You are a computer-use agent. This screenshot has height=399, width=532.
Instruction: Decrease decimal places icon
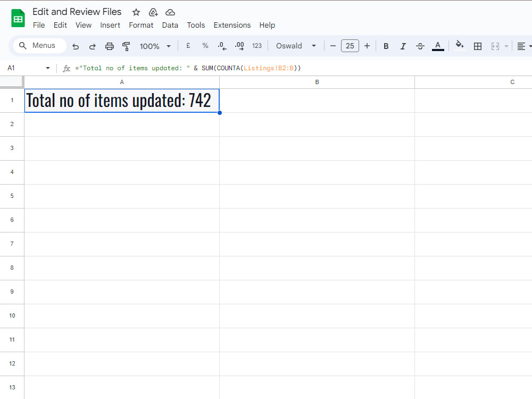point(222,46)
